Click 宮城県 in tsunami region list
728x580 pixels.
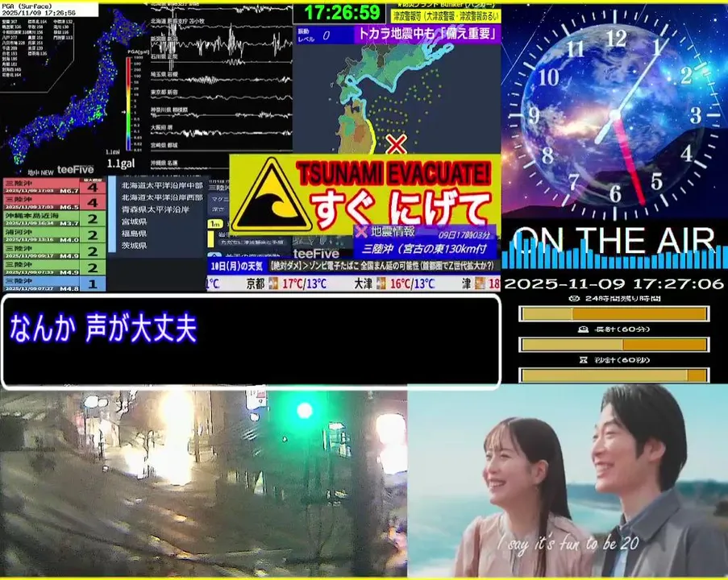(134, 222)
